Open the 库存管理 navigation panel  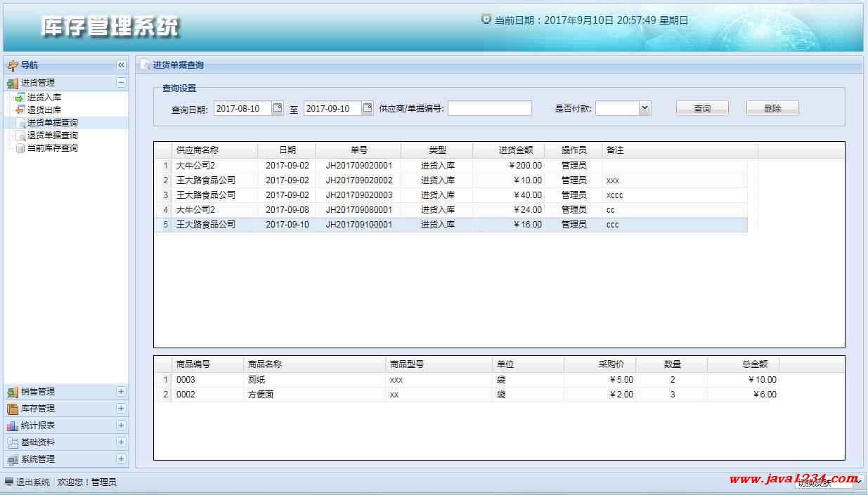coord(38,409)
